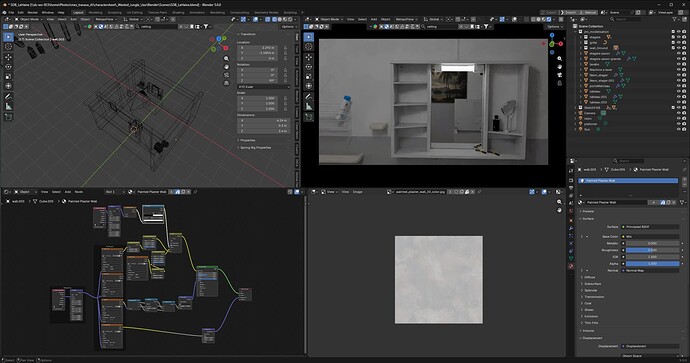Click outliner search field
Screen dimensions: 690x363
(625, 19)
